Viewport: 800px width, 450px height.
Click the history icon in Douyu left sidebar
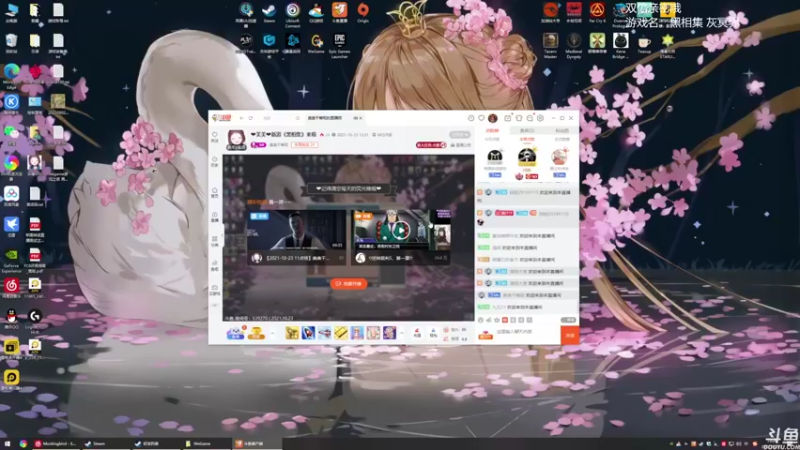215,161
